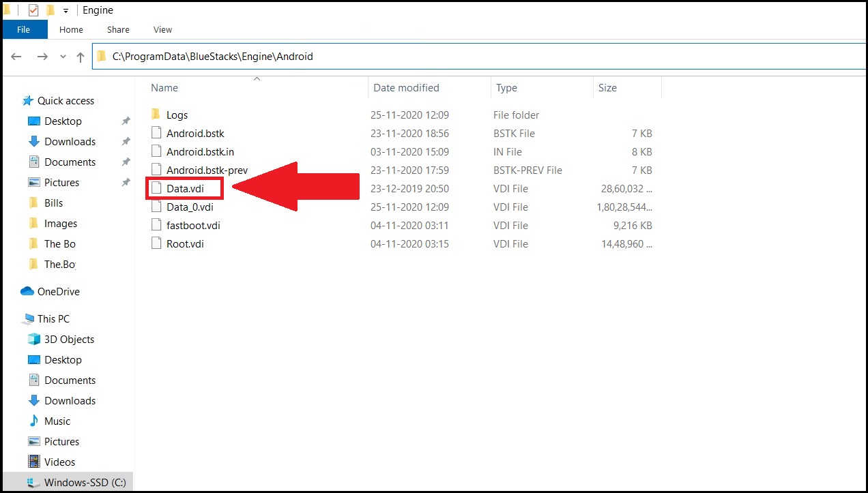Open the recent locations dropdown arrow
The image size is (868, 493).
click(63, 57)
